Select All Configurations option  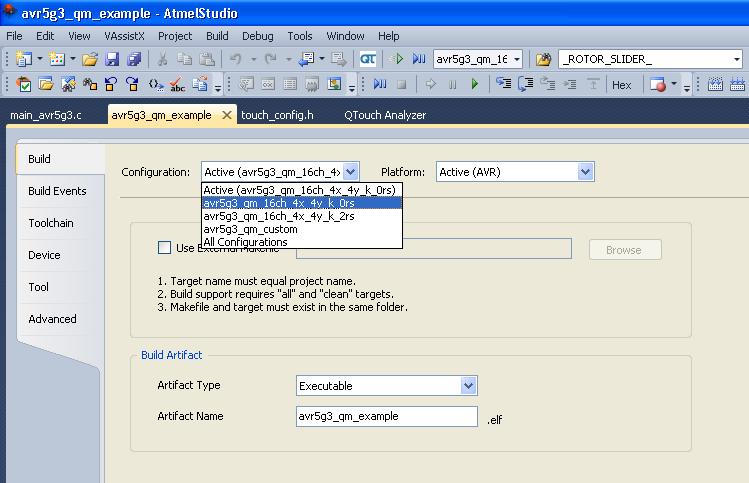click(302, 242)
